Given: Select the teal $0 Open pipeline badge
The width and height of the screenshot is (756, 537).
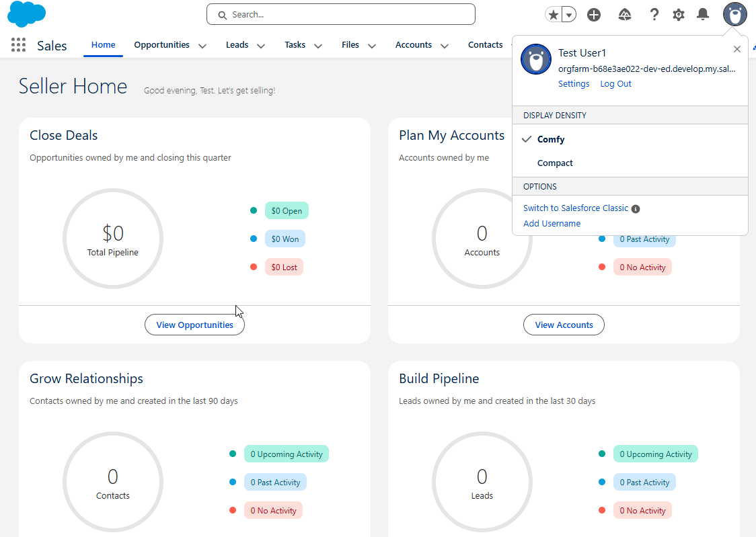Looking at the screenshot, I should click(x=287, y=210).
